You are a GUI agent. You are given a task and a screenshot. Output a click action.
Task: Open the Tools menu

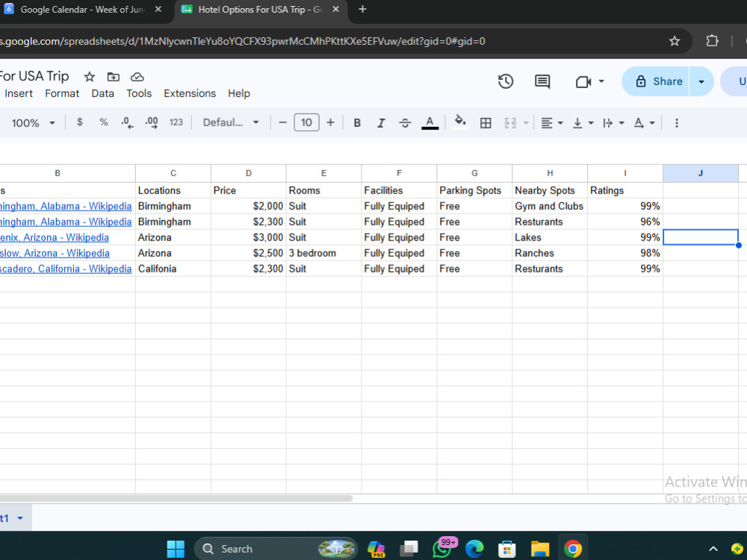pos(139,93)
